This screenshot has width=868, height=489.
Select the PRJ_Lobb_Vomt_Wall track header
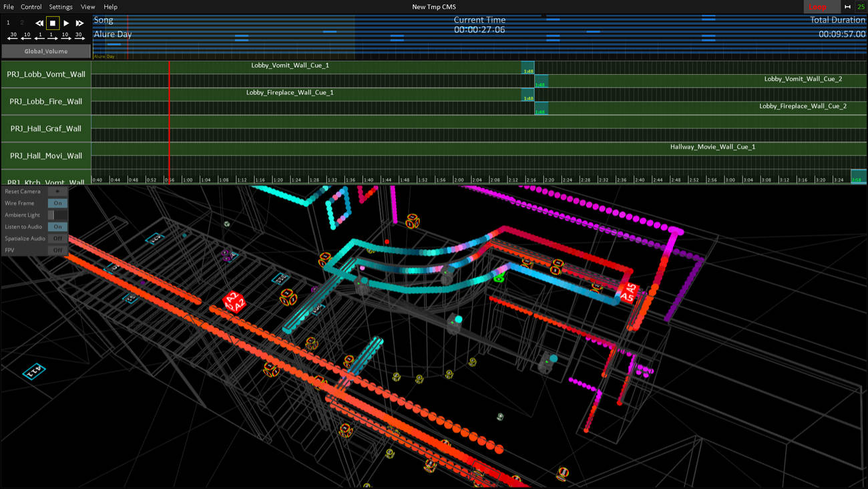click(46, 74)
